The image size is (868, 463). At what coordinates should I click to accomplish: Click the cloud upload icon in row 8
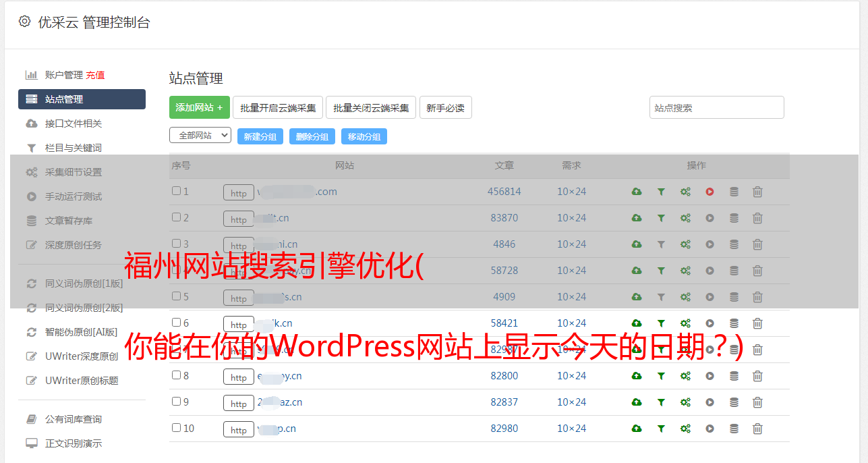[637, 376]
